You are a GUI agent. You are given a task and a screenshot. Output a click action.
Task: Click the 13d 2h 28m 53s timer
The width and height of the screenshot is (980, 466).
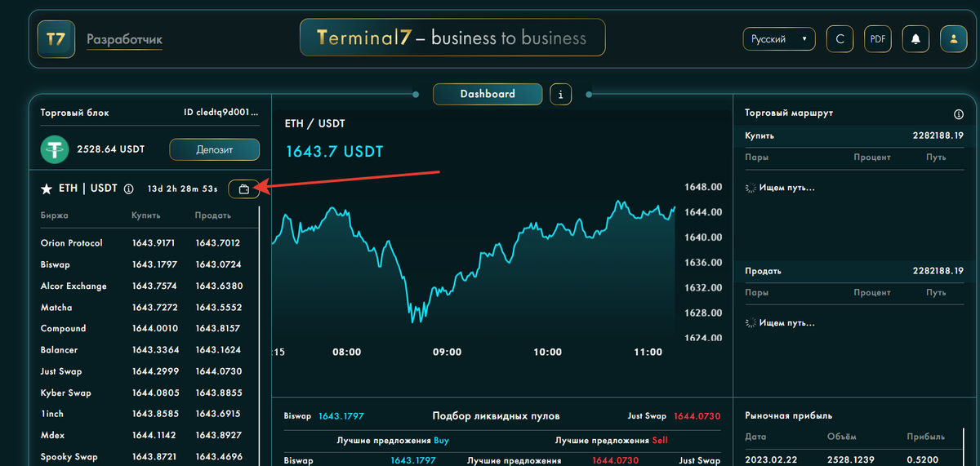182,189
